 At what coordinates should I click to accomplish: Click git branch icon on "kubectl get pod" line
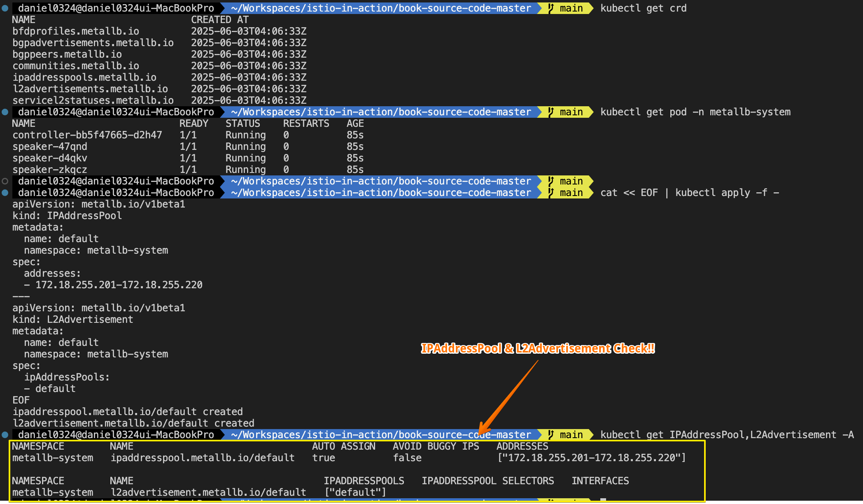pyautogui.click(x=551, y=112)
